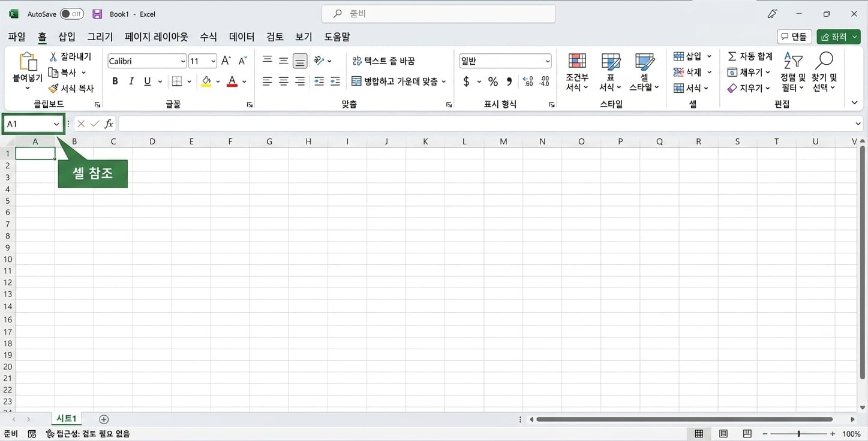The height and width of the screenshot is (441, 868).
Task: Apply accounting dollar number format
Action: [x=466, y=81]
